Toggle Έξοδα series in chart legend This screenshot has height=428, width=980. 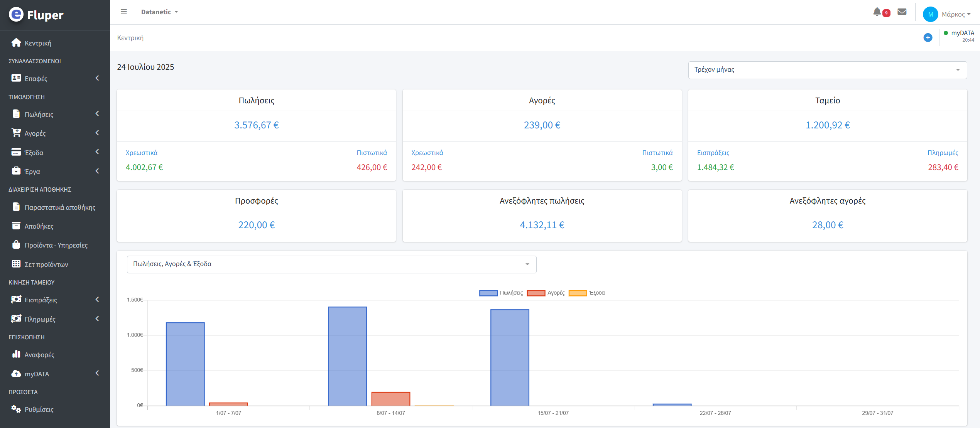[587, 293]
